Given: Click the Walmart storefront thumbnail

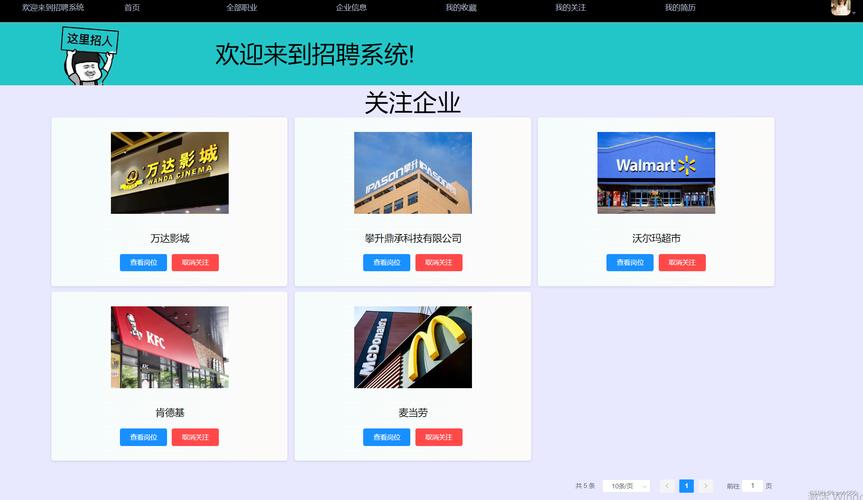Looking at the screenshot, I should 656,173.
